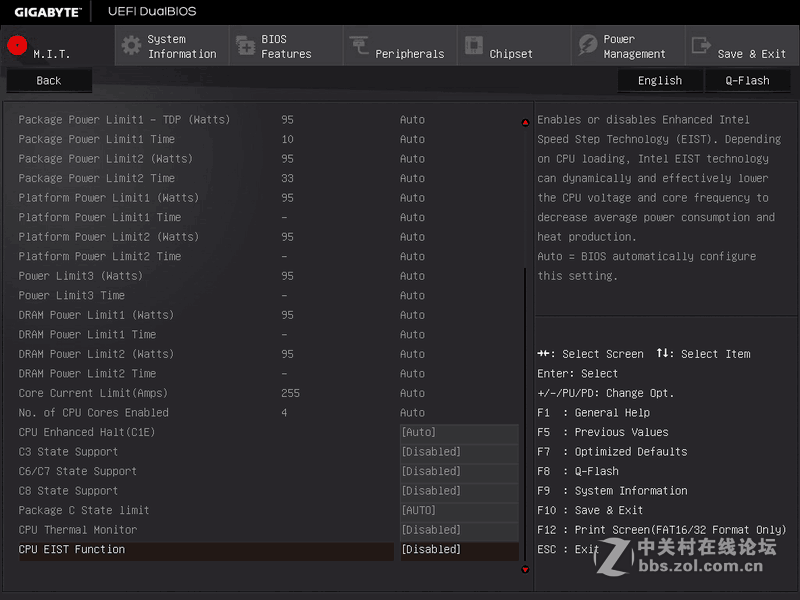Click the Chipset chip icon

(x=473, y=46)
